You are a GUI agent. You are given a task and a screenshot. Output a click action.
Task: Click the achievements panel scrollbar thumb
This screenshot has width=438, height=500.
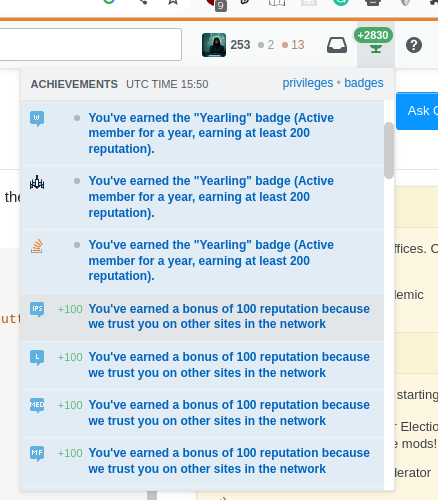coord(389,150)
